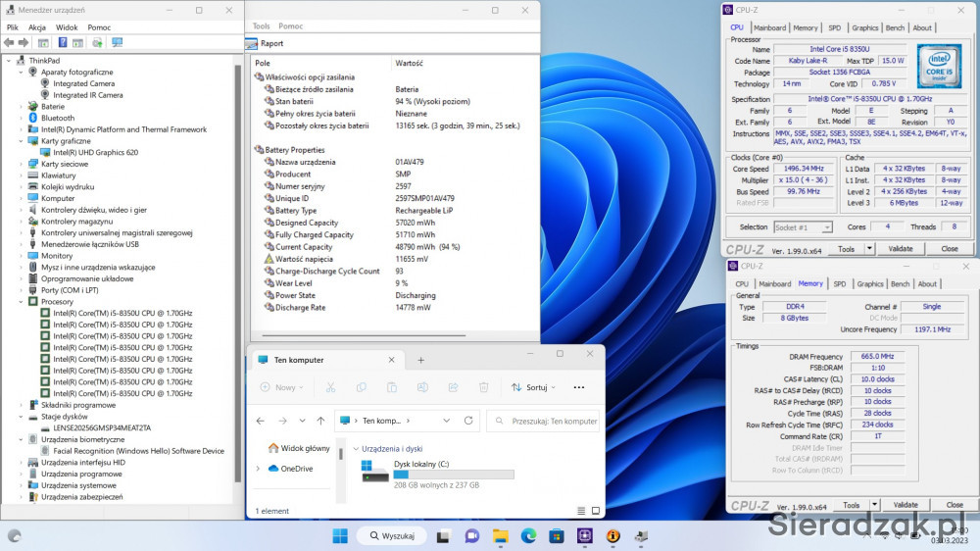Click update driver icon with green arrow

(x=97, y=42)
